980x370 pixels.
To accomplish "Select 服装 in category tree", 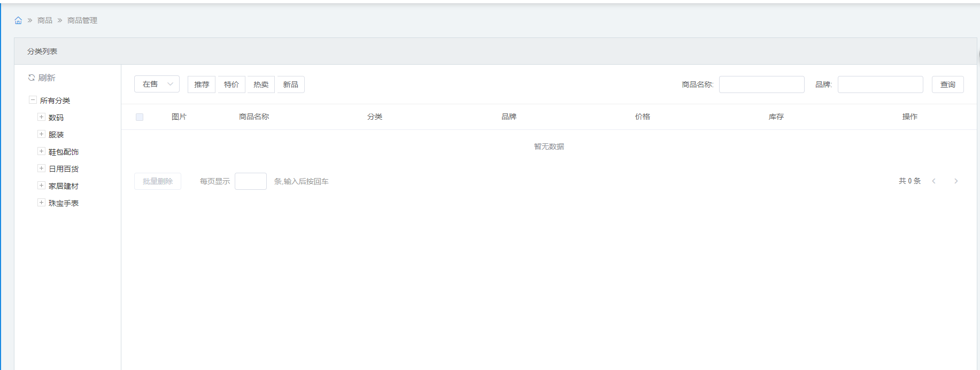I will click(56, 135).
